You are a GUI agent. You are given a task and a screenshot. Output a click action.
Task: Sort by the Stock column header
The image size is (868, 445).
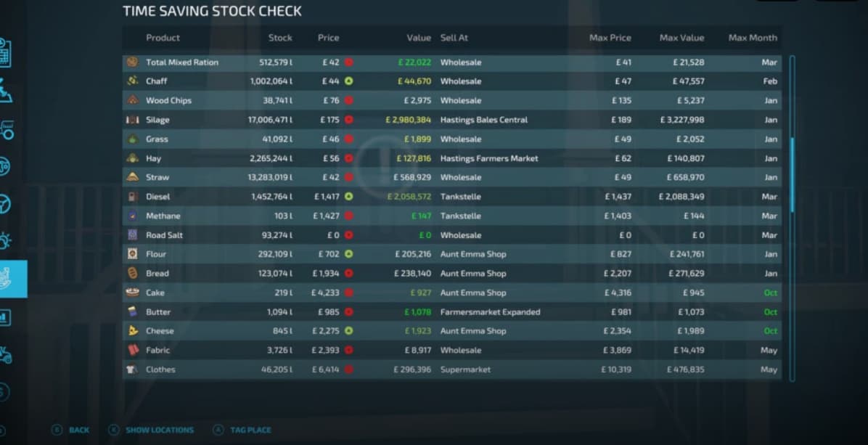[x=280, y=38]
